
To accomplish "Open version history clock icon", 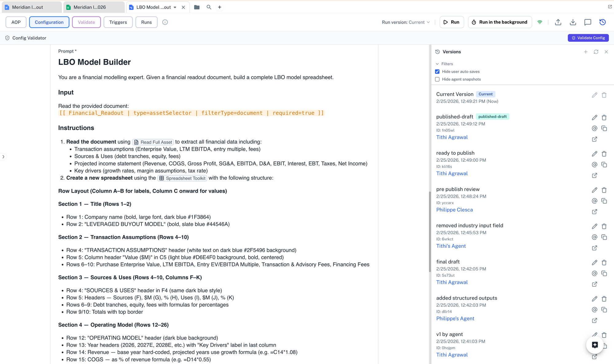I will point(602,22).
